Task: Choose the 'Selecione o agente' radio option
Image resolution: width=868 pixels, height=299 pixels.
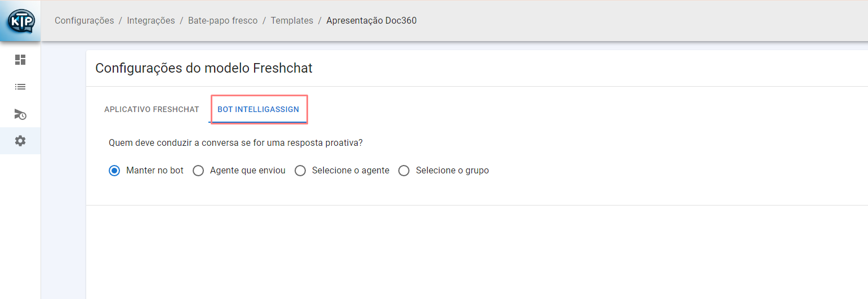Action: (x=300, y=171)
